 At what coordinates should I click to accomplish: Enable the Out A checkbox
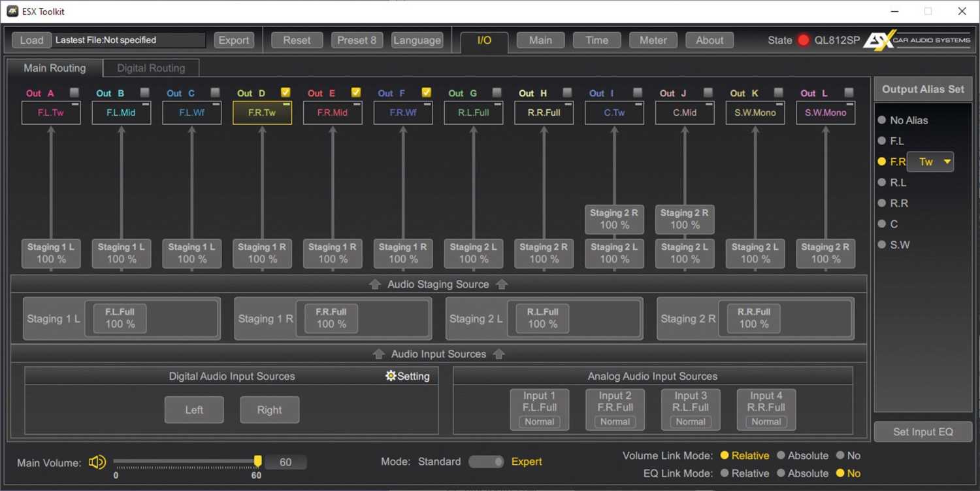(74, 93)
